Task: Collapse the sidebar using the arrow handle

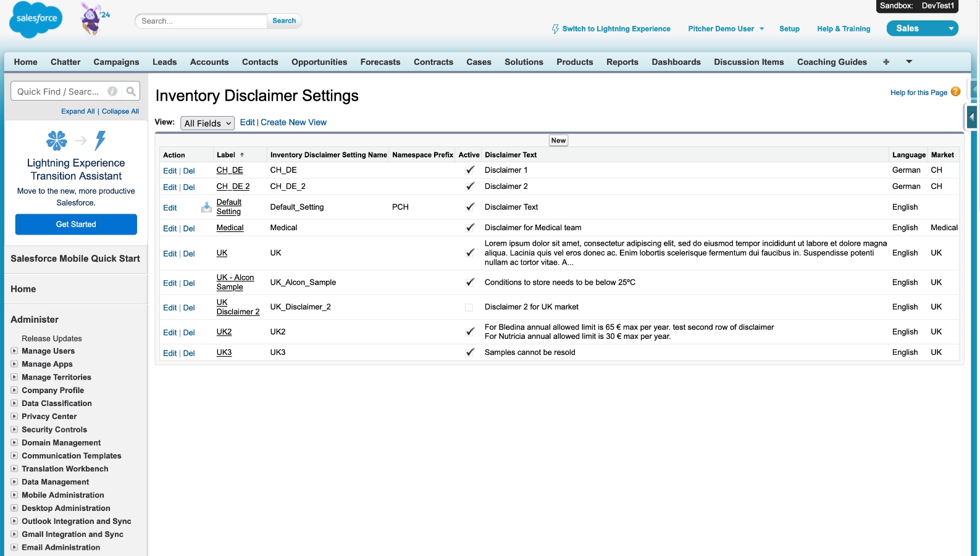Action: click(972, 117)
